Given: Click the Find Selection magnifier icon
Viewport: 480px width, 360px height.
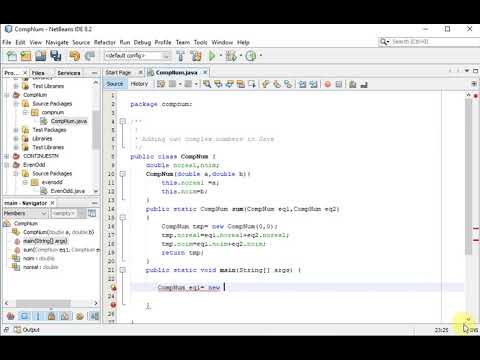Looking at the screenshot, I should pos(207,84).
